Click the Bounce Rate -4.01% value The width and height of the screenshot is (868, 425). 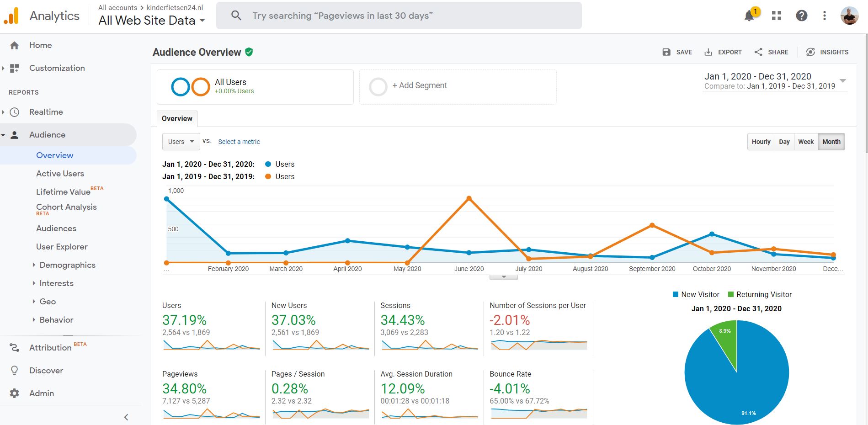pos(510,389)
